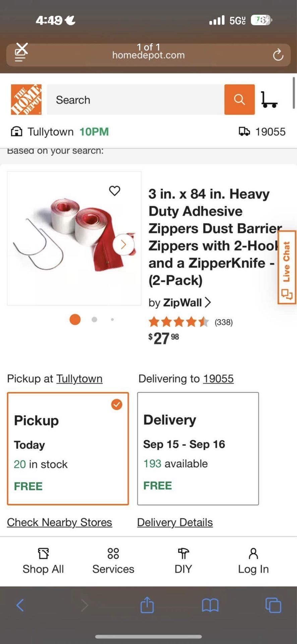Go back to previous page
Image resolution: width=297 pixels, height=644 pixels.
pos(20,605)
